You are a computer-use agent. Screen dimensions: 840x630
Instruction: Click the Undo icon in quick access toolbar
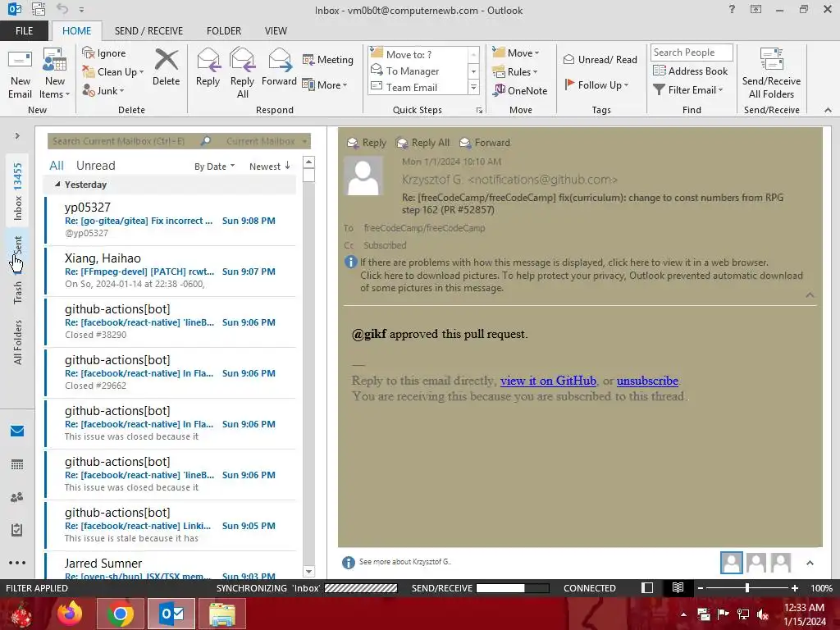point(62,9)
